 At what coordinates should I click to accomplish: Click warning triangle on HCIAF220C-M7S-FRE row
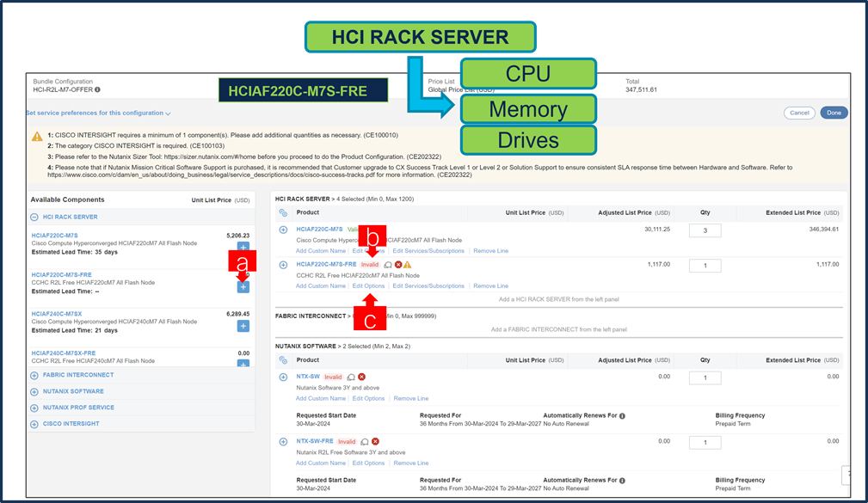coord(408,265)
